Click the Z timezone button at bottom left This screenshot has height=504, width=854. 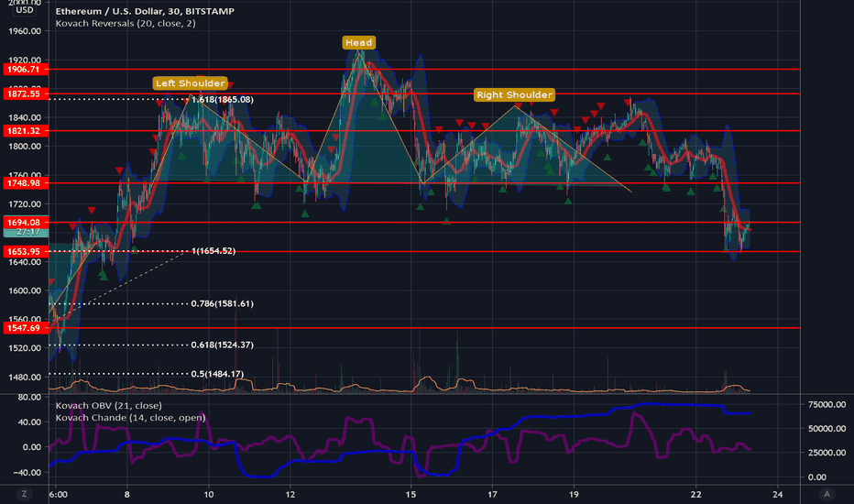[24, 494]
